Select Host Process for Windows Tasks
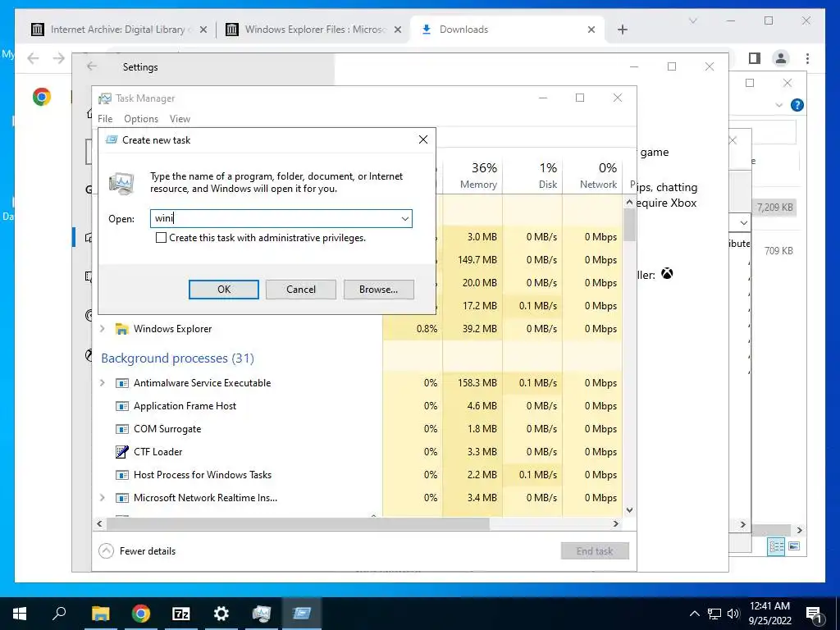The image size is (840, 630). [203, 475]
